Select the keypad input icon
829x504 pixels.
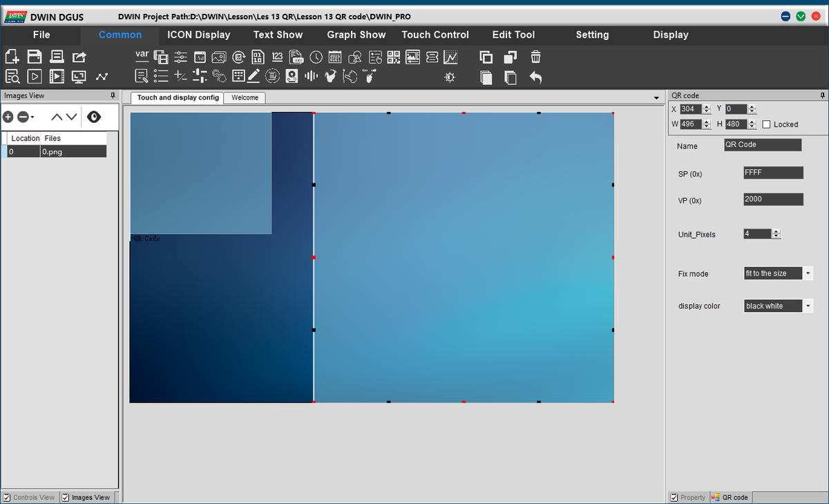tap(238, 76)
